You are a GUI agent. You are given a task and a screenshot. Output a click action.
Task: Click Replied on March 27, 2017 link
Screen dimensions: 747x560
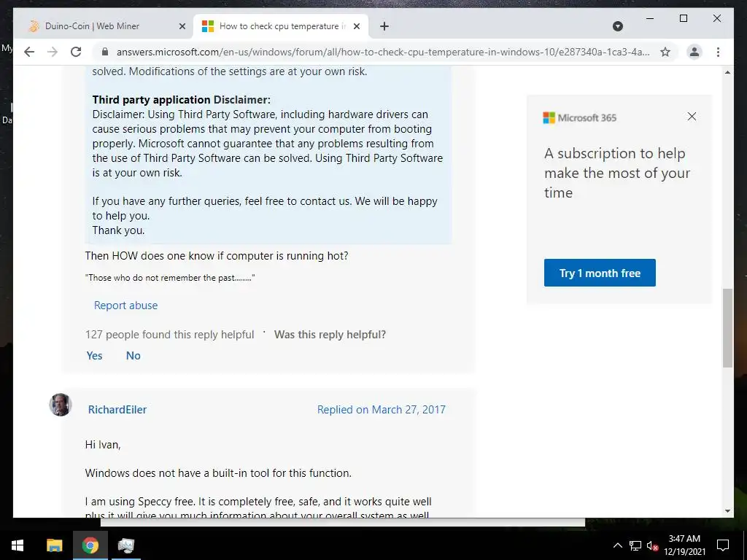381,410
